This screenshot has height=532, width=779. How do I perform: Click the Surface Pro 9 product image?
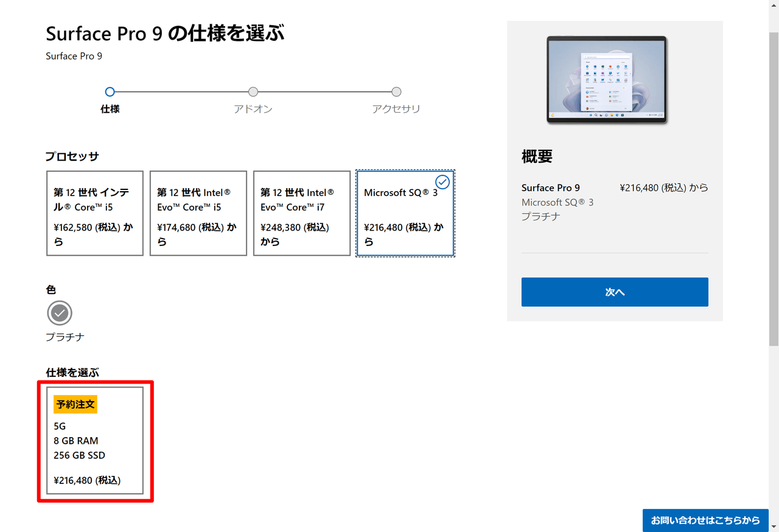(607, 80)
